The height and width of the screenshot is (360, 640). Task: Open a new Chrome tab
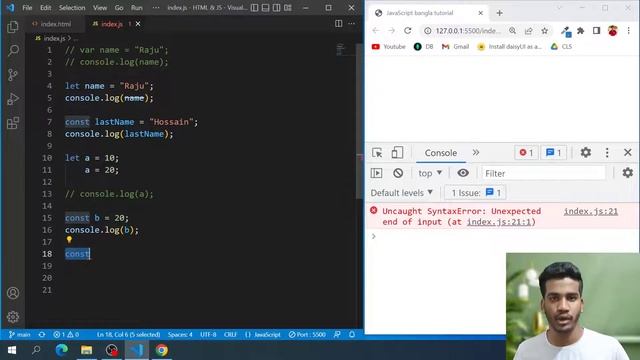pyautogui.click(x=499, y=13)
